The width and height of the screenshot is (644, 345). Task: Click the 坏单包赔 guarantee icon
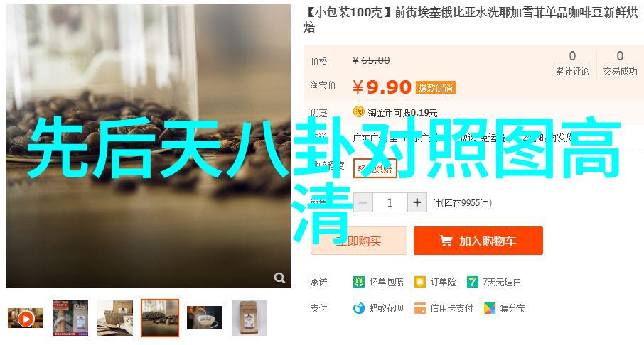pos(359,282)
